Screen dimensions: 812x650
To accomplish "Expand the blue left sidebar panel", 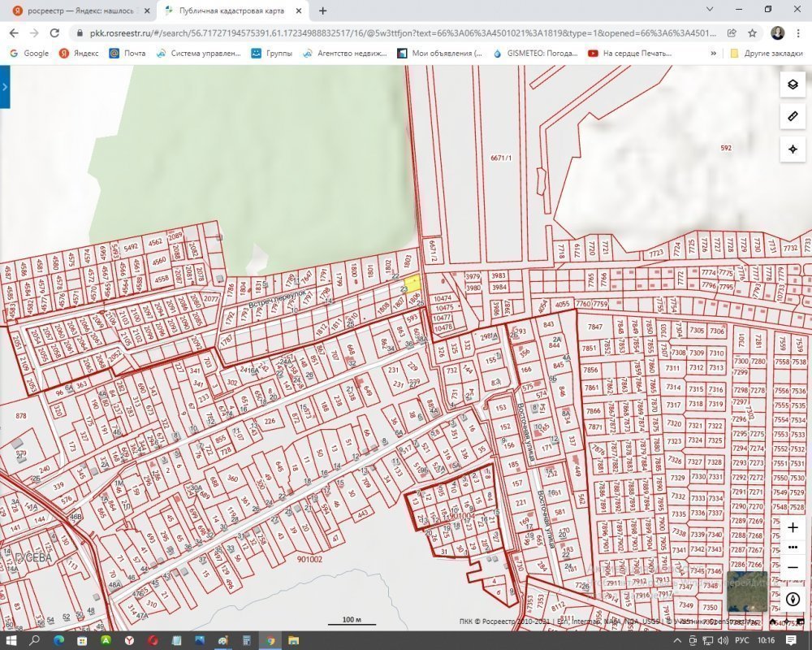I will pos(5,86).
